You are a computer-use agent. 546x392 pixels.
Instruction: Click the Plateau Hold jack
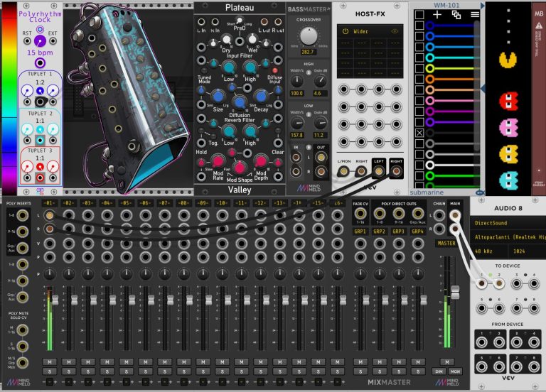click(x=201, y=143)
